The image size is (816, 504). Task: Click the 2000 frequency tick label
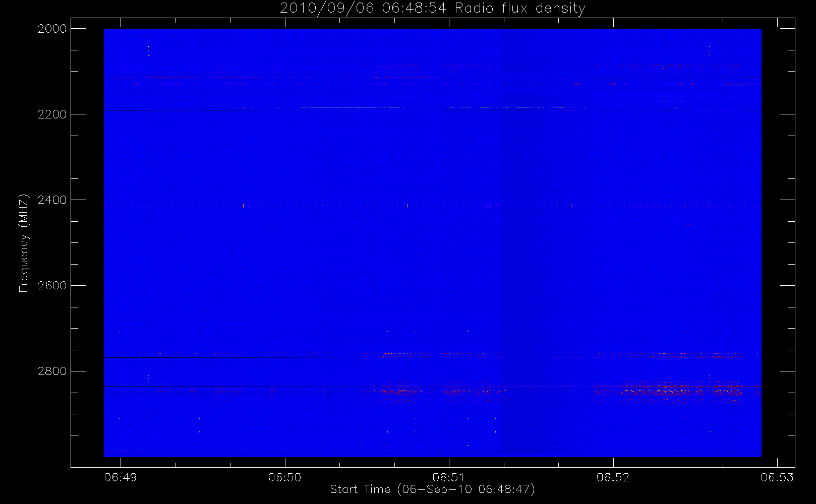[x=52, y=29]
